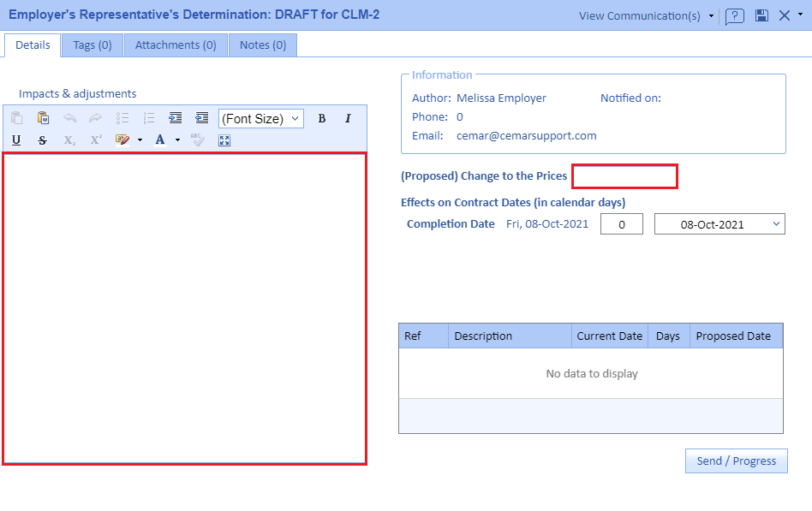Toggle bold formatting in the editor
Image resolution: width=812 pixels, height=511 pixels.
point(322,119)
